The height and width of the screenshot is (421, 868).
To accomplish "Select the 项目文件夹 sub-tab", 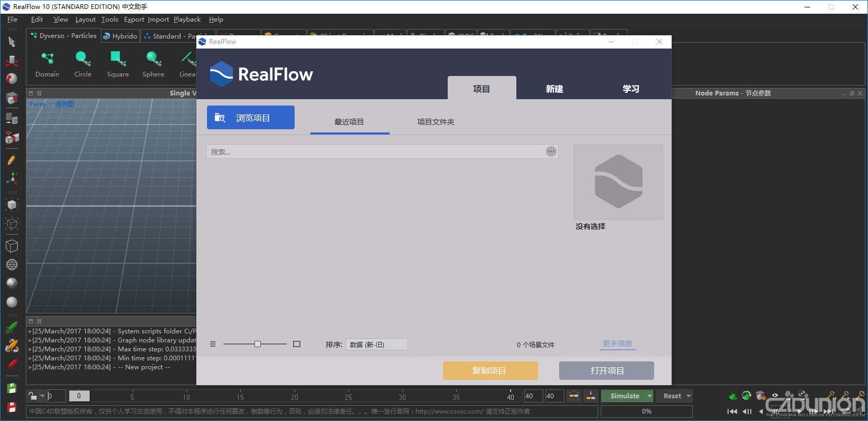I will [436, 122].
